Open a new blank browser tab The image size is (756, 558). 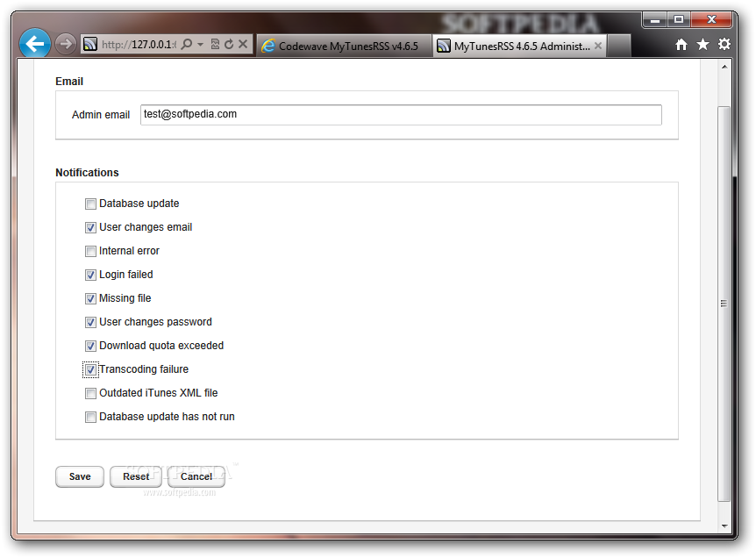619,46
